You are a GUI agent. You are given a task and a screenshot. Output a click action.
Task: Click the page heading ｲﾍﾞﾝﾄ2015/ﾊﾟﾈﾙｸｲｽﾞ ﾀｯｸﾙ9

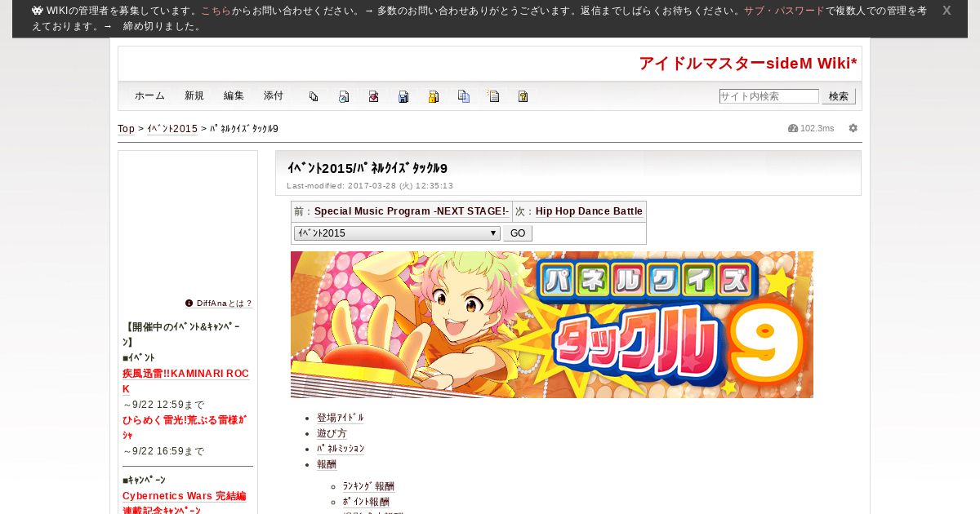[367, 168]
